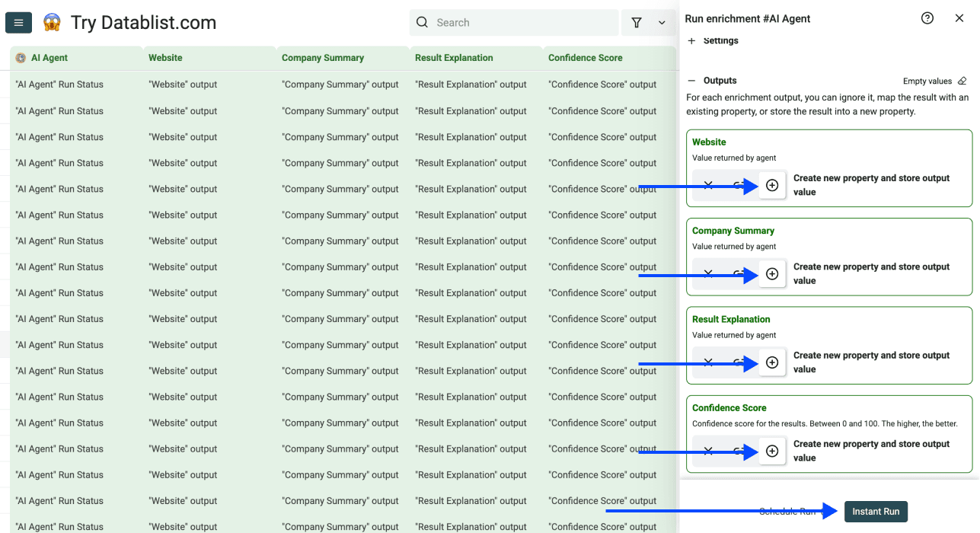Open the hamburger navigation menu
This screenshot has height=533, width=980.
click(x=18, y=22)
